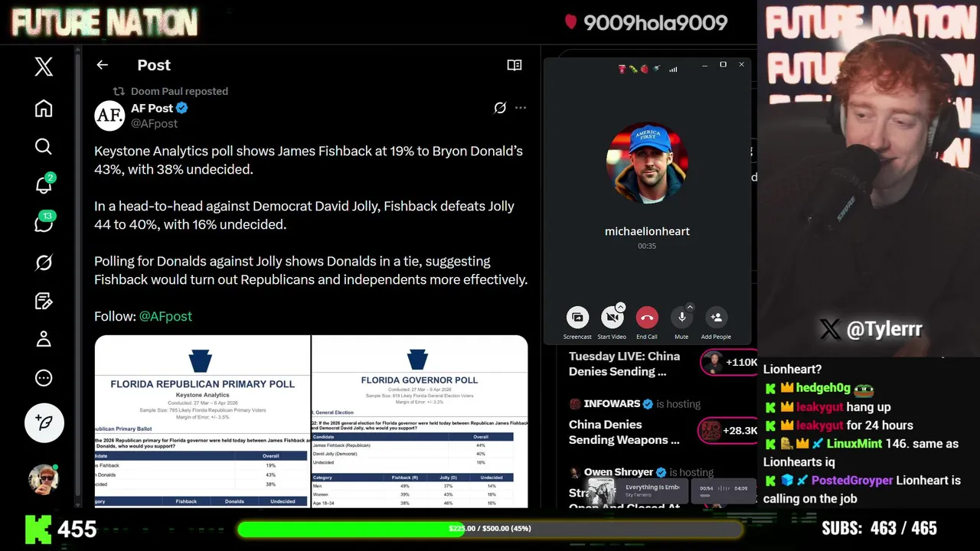Viewport: 980px width, 551px height.
Task: Click the +28.3K listeners pill
Action: click(x=729, y=431)
